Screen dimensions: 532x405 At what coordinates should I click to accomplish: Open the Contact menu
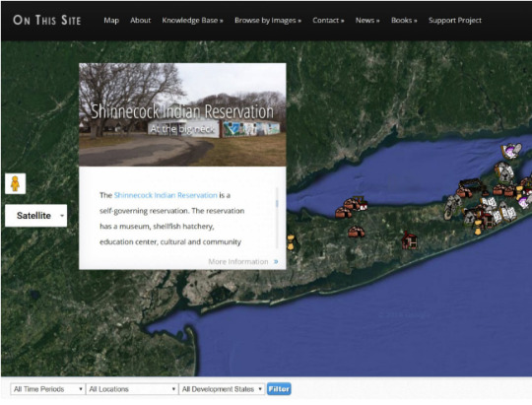coord(328,21)
